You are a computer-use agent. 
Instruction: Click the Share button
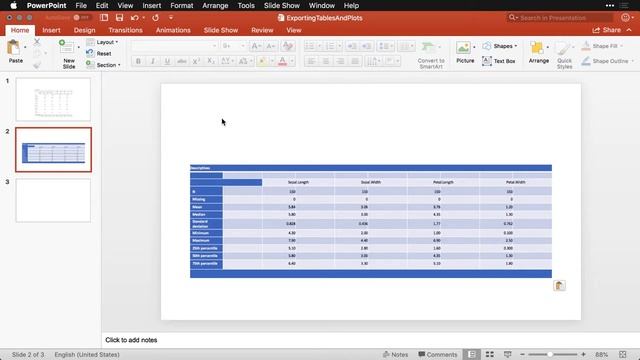[607, 30]
